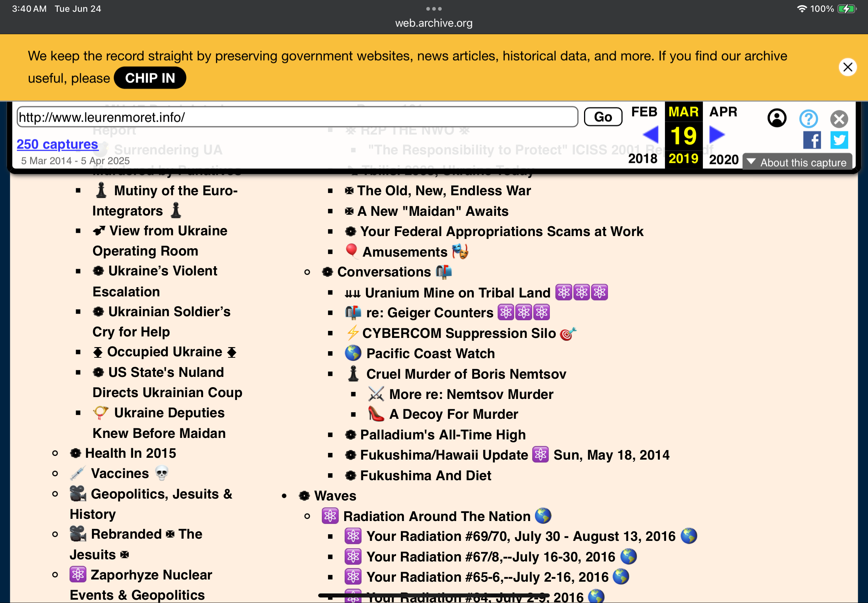
Task: Open US State's Nuland Directs Ukrainian Coup
Action: click(167, 382)
